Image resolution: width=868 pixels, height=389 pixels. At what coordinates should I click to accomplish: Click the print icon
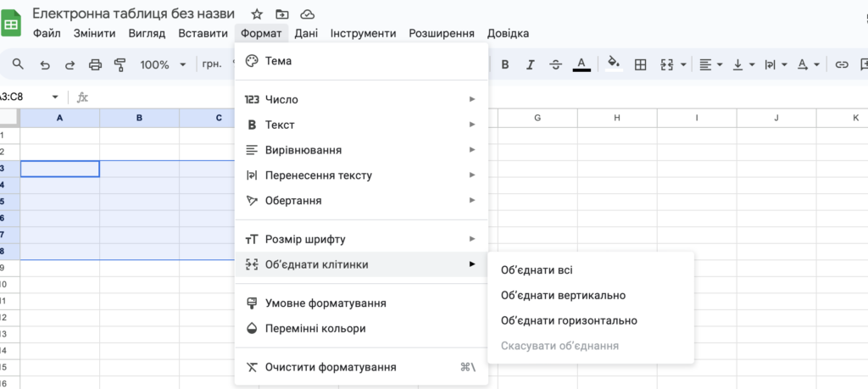(x=95, y=64)
